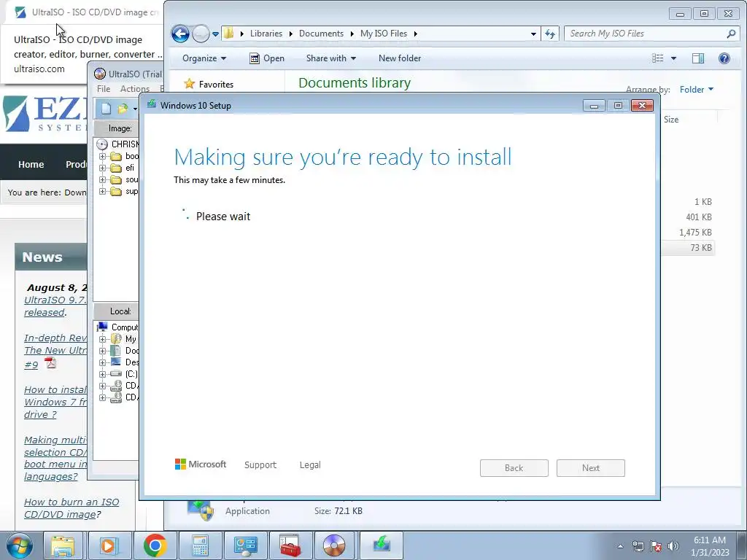The image size is (747, 560).
Task: Click the UltraISO disc taskbar icon
Action: point(334,545)
